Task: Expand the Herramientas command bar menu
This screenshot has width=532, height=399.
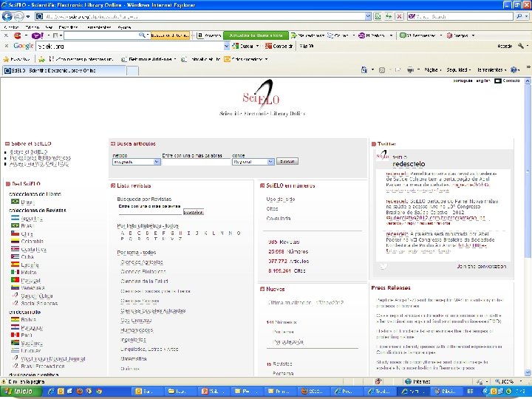Action: tap(491, 70)
